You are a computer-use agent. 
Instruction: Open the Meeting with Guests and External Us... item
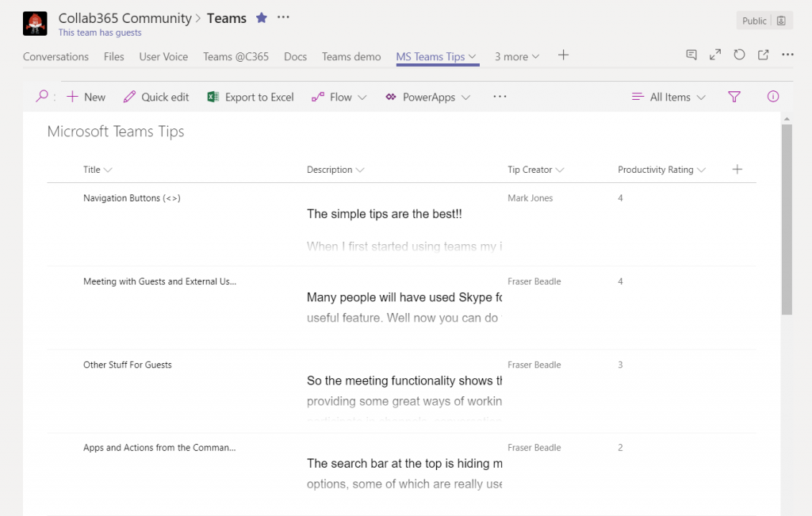click(159, 281)
